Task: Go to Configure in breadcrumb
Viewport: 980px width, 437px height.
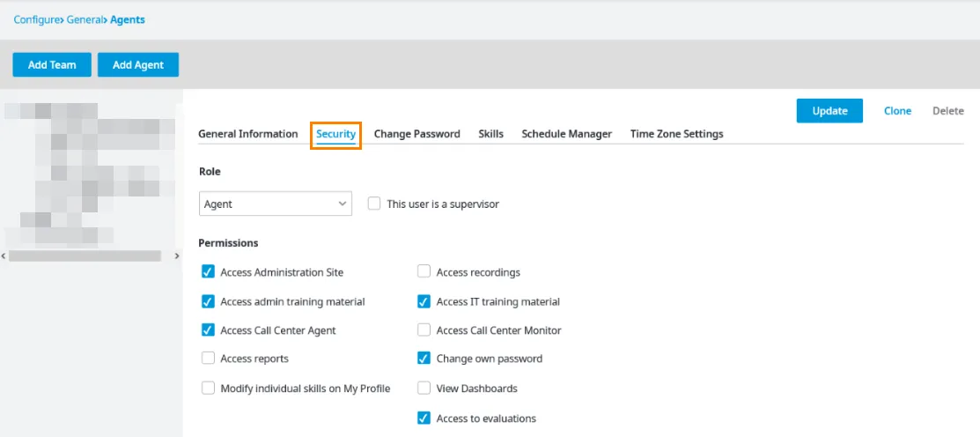Action: tap(37, 19)
